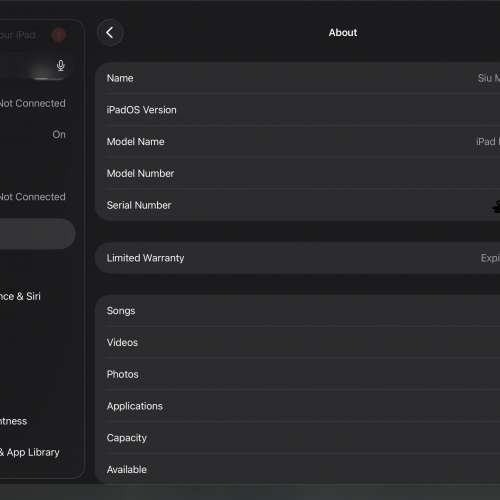Tap the Photos row
The width and height of the screenshot is (500, 500).
click(x=297, y=374)
